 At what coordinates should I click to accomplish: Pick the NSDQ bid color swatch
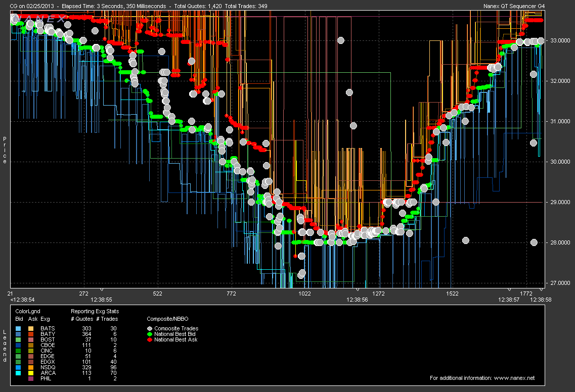tap(19, 367)
